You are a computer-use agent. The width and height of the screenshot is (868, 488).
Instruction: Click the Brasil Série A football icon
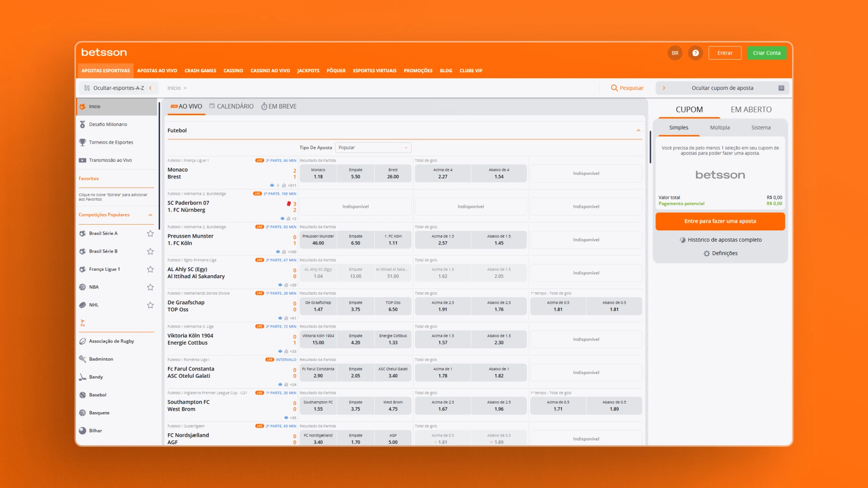coord(82,234)
